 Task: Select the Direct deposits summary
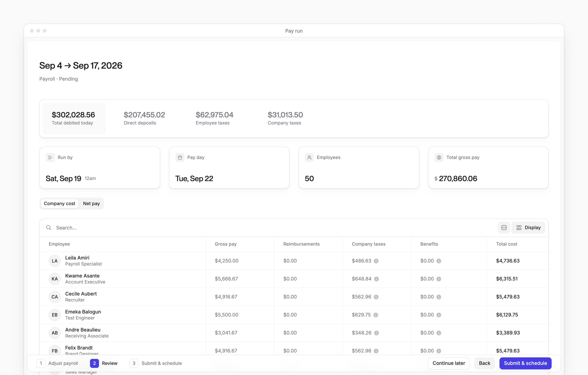(144, 118)
